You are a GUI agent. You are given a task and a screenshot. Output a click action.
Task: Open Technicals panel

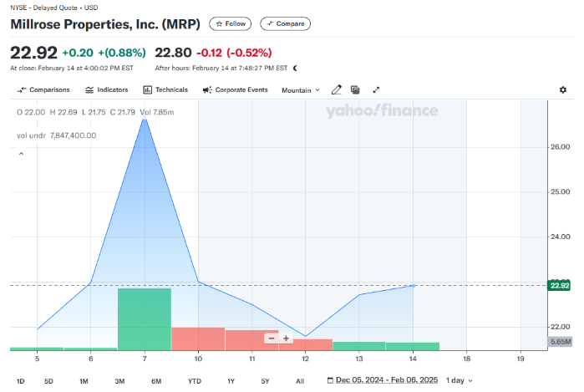(x=165, y=89)
